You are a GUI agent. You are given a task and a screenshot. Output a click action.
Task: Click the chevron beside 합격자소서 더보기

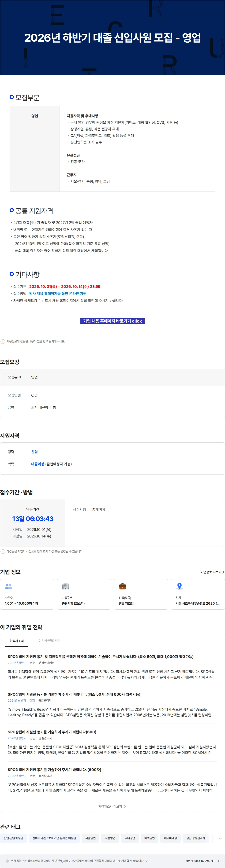coord(125,807)
